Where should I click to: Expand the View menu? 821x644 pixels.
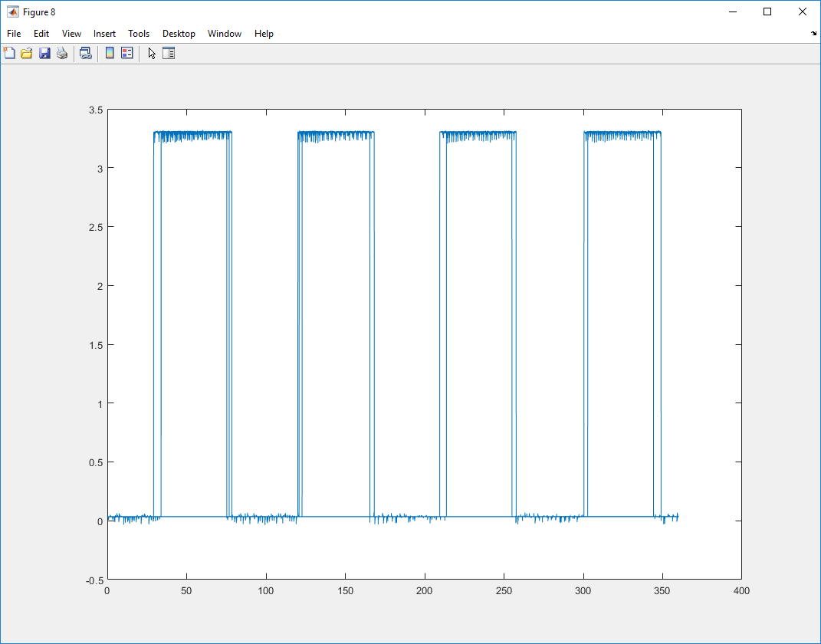click(71, 34)
